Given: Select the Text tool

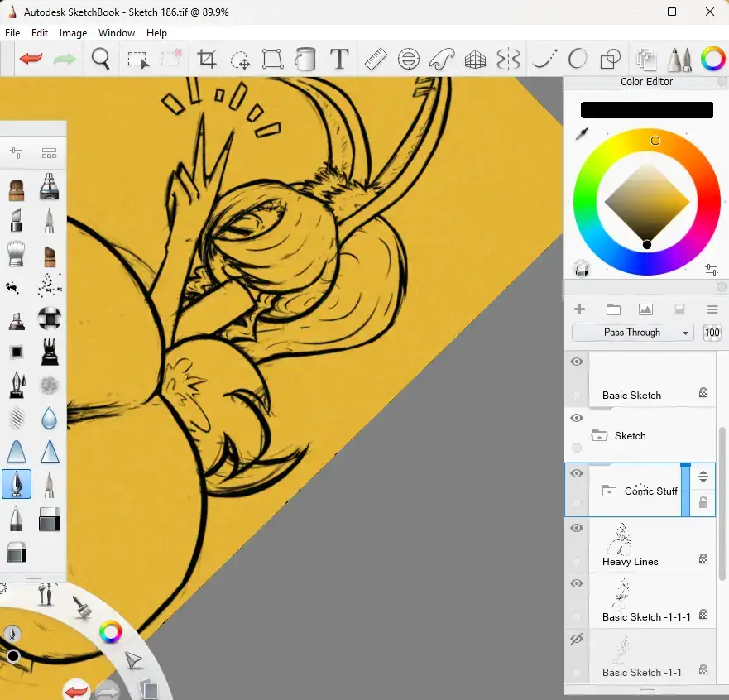Looking at the screenshot, I should [339, 59].
